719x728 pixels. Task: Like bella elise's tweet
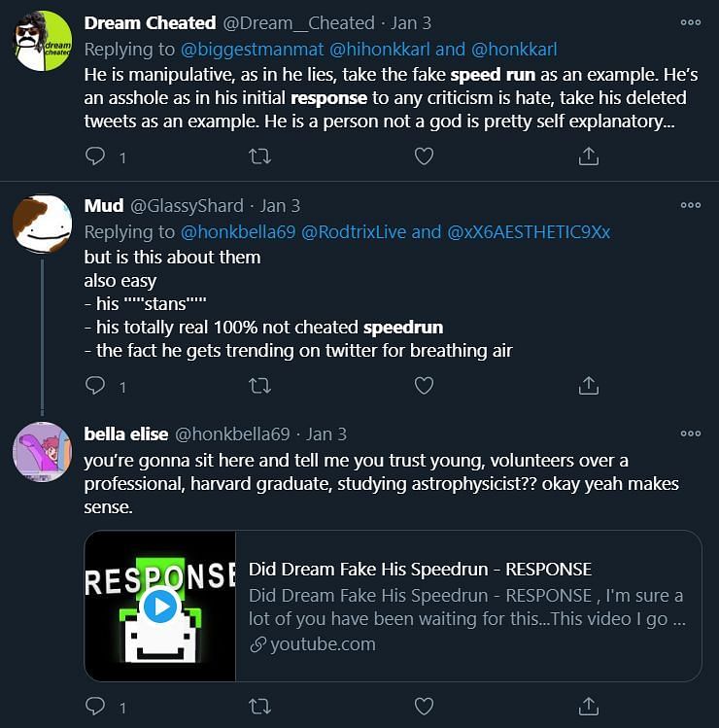(424, 707)
